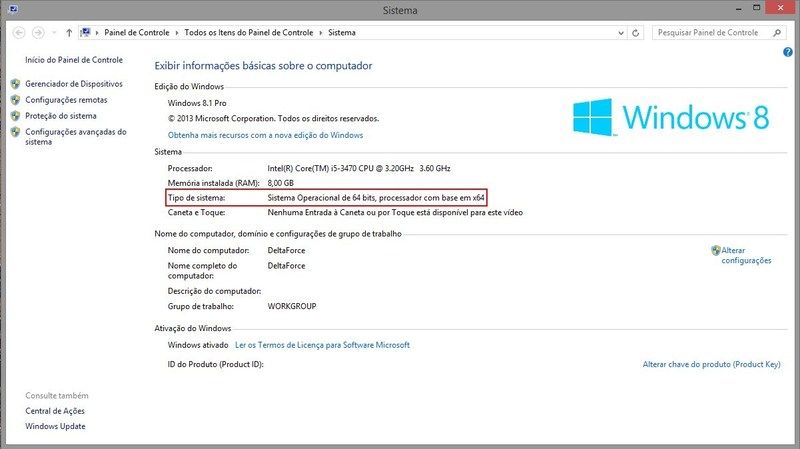Image resolution: width=800 pixels, height=449 pixels.
Task: Click the Back navigation arrow
Action: tap(19, 33)
